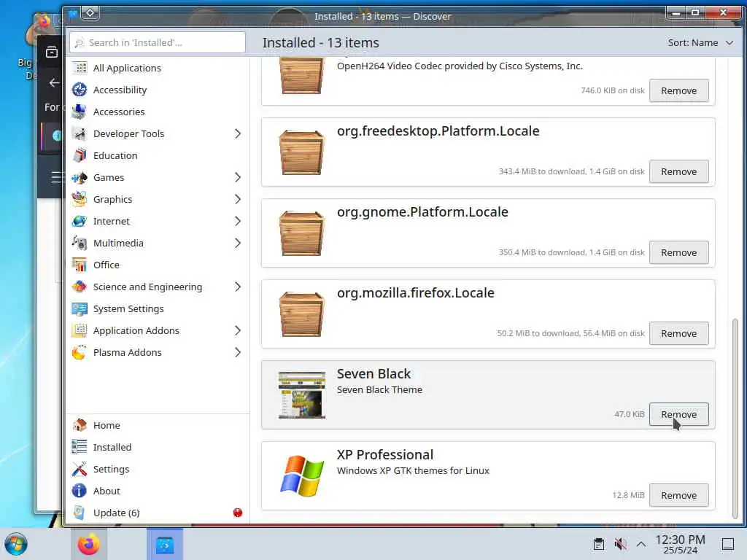
Task: Click the System Settings icon
Action: pyautogui.click(x=80, y=308)
